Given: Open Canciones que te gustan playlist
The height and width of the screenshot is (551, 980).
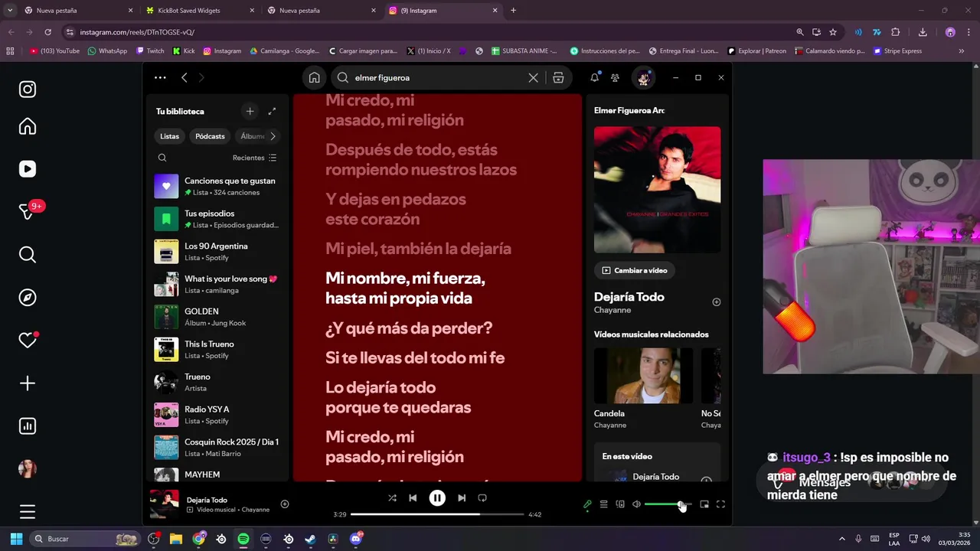Looking at the screenshot, I should [x=217, y=186].
